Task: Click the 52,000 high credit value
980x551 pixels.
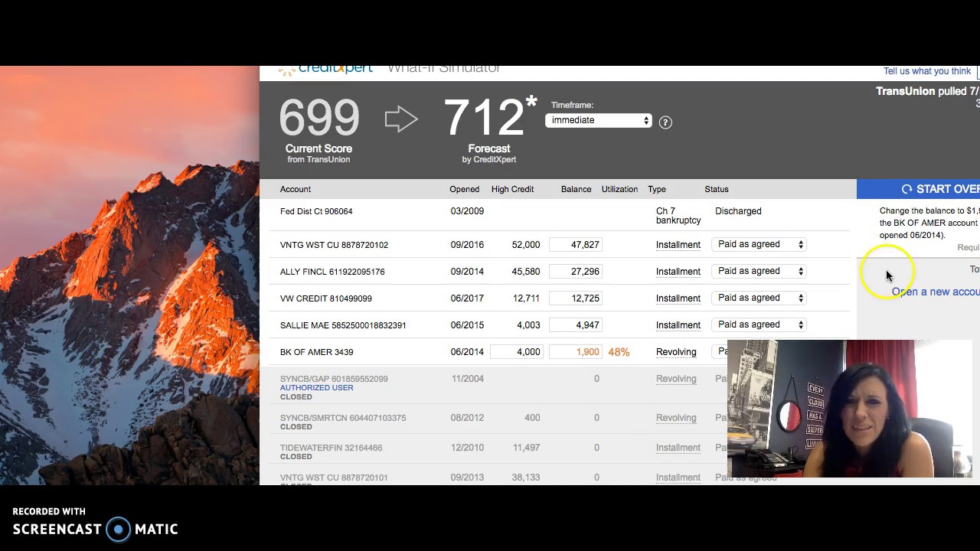Action: [526, 245]
